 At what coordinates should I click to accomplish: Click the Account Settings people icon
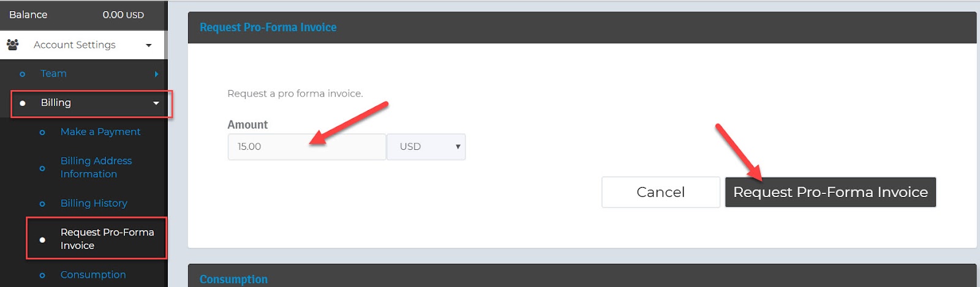[12, 45]
